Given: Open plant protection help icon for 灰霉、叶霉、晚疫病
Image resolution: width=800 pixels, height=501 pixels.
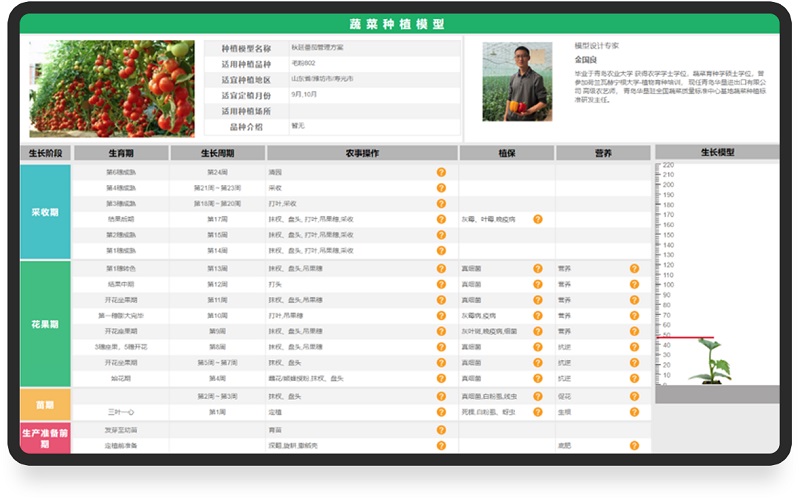Looking at the screenshot, I should (x=537, y=219).
